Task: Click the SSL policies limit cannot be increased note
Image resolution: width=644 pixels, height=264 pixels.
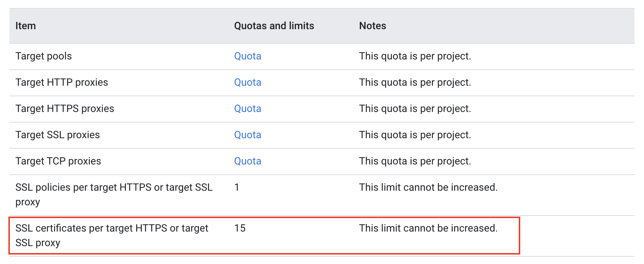Action: coord(428,187)
